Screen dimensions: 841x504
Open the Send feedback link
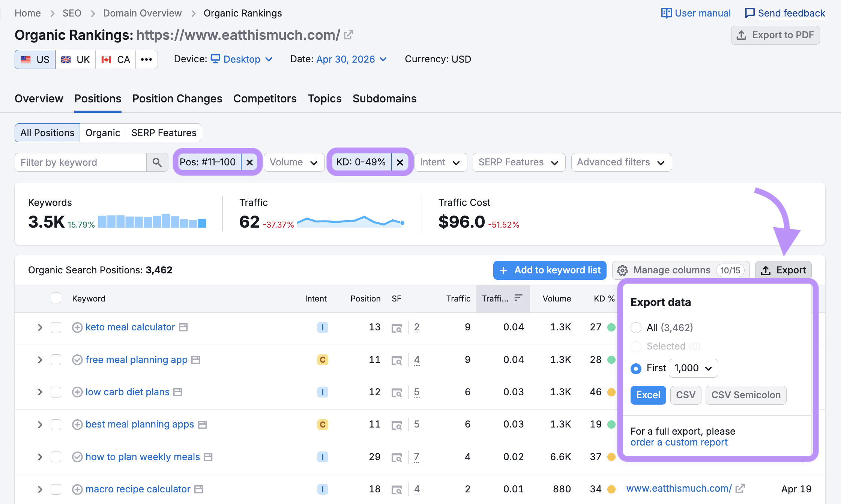(x=785, y=13)
